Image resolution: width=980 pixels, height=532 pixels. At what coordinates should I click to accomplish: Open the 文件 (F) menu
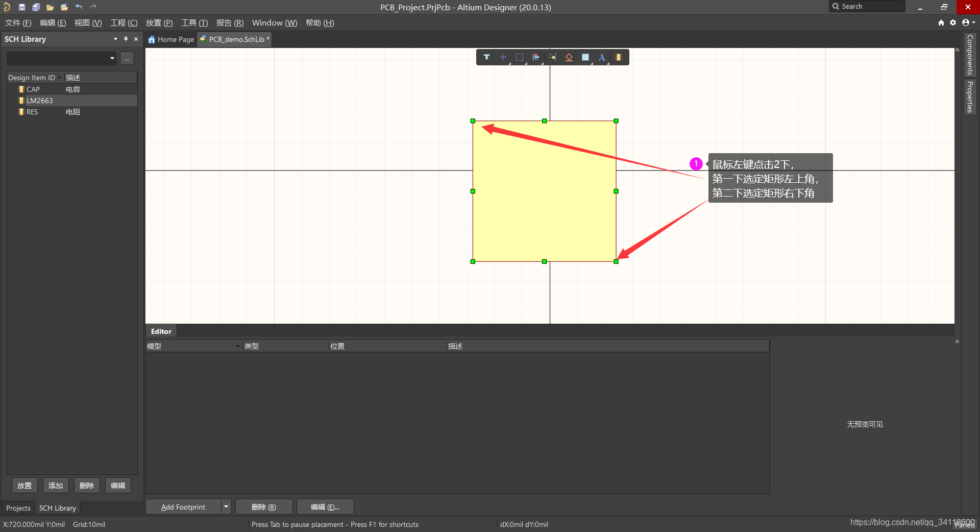[18, 23]
